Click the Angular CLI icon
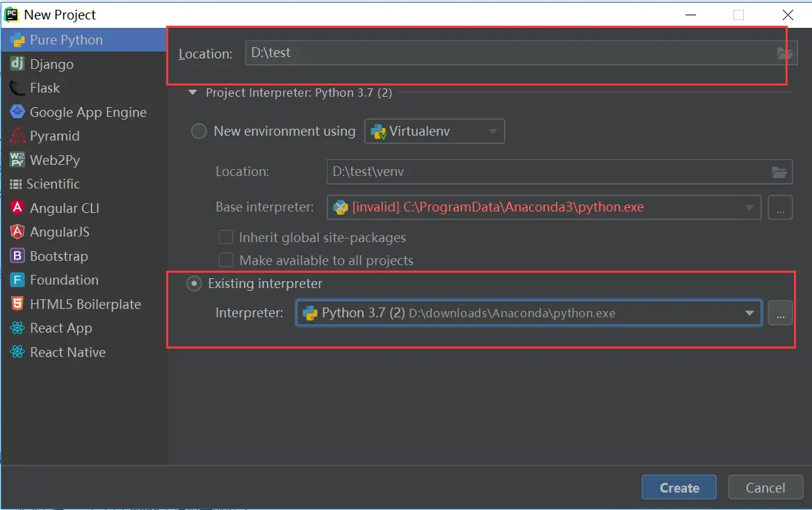The width and height of the screenshot is (812, 510). click(x=17, y=208)
